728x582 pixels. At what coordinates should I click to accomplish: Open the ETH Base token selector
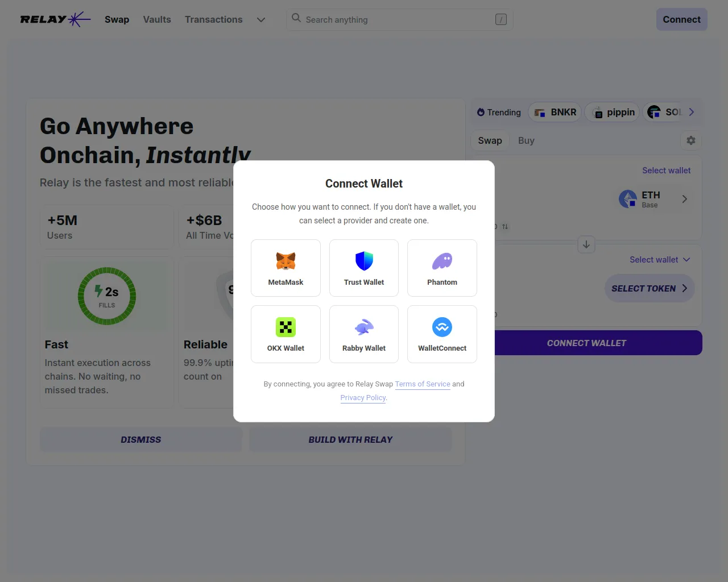pyautogui.click(x=654, y=199)
